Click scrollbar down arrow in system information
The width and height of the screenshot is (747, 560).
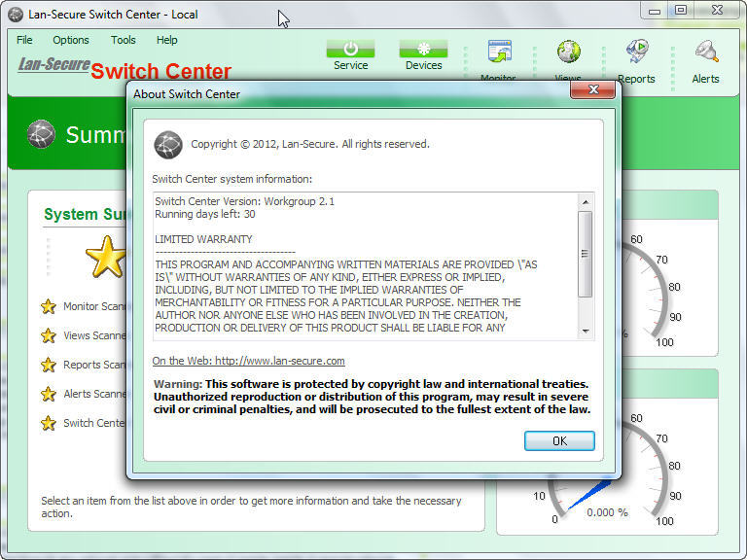coord(586,331)
